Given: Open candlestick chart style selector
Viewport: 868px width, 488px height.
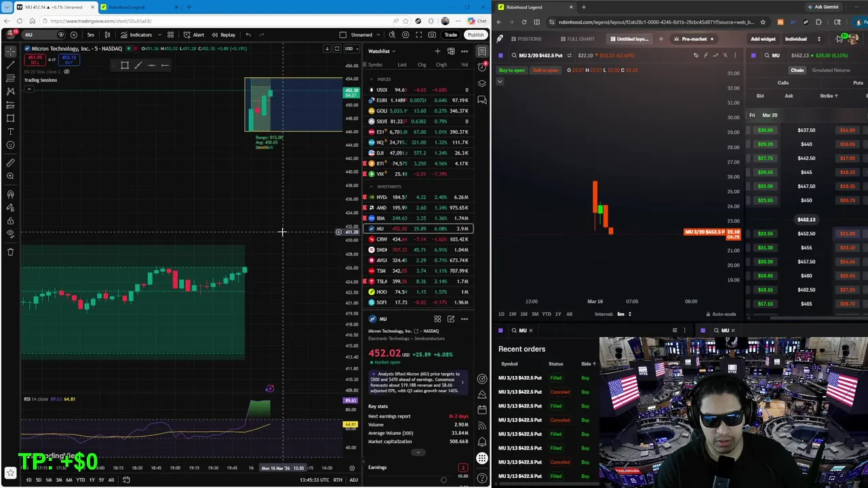Looking at the screenshot, I should click(x=107, y=35).
